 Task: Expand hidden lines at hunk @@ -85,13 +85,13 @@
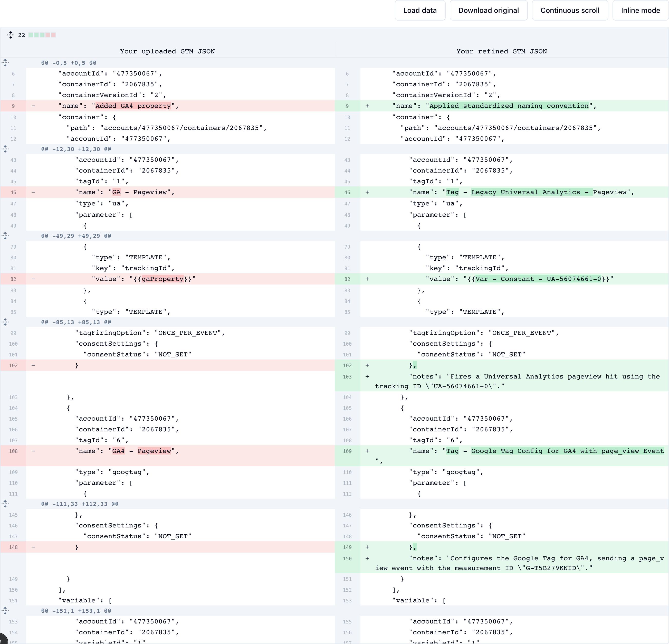(x=5, y=322)
